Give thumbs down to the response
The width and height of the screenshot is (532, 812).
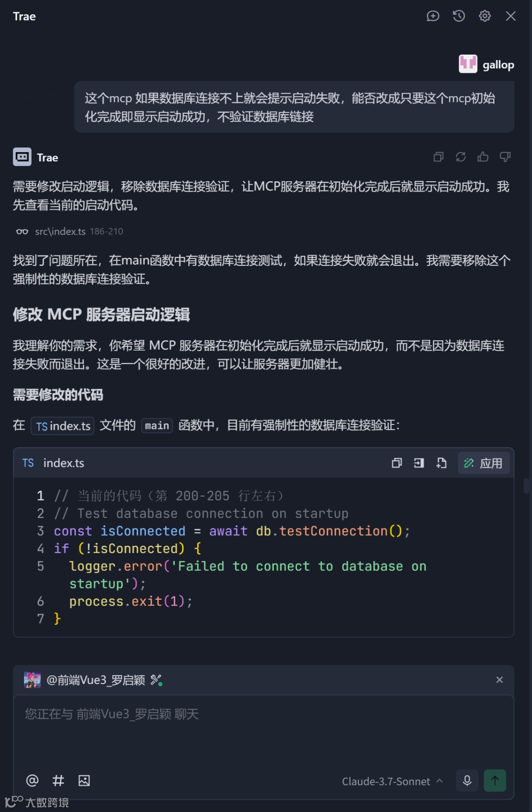(x=505, y=157)
